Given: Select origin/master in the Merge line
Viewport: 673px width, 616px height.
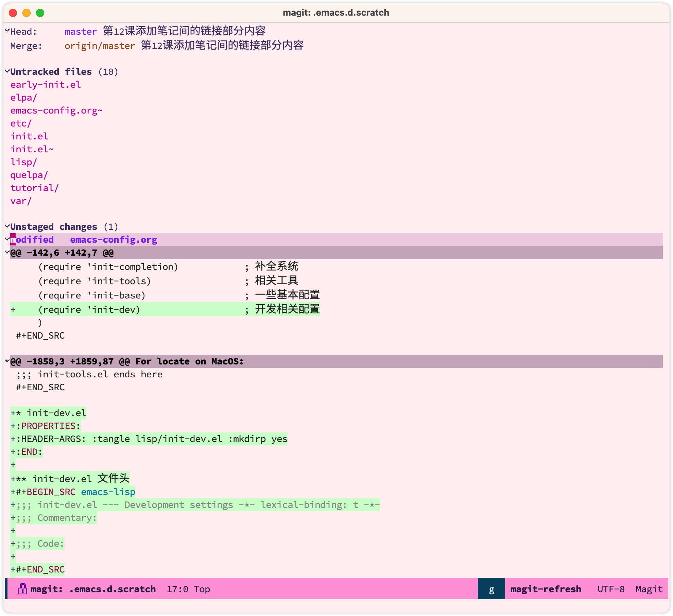Looking at the screenshot, I should (100, 46).
